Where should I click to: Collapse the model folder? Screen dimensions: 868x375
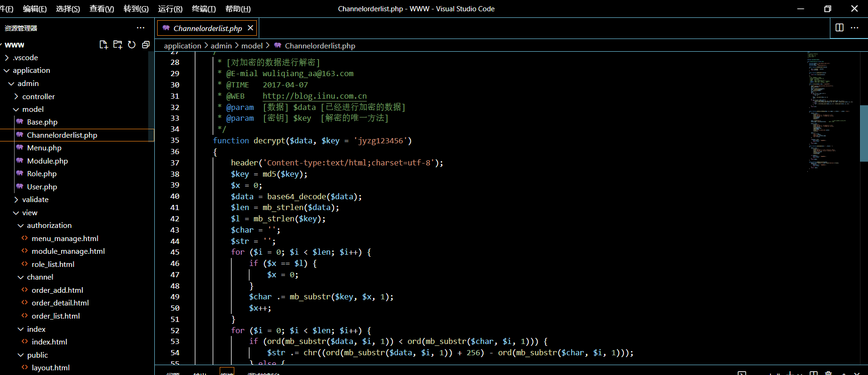pyautogui.click(x=33, y=109)
